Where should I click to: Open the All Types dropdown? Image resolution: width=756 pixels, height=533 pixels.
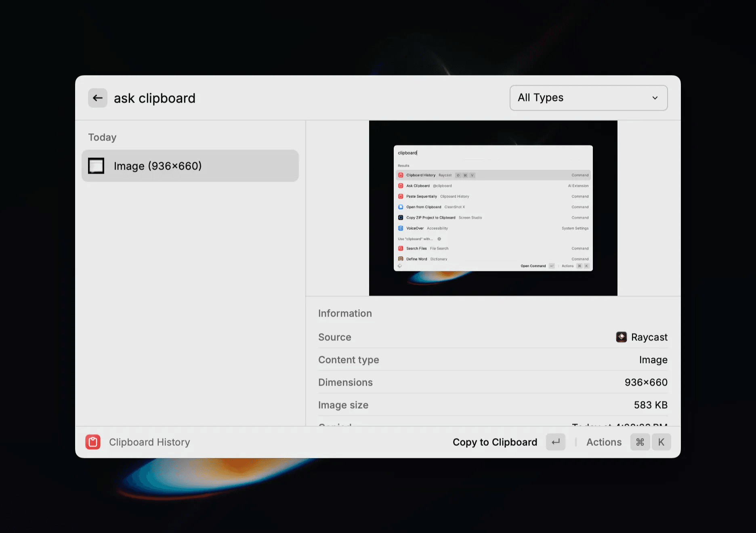point(588,98)
